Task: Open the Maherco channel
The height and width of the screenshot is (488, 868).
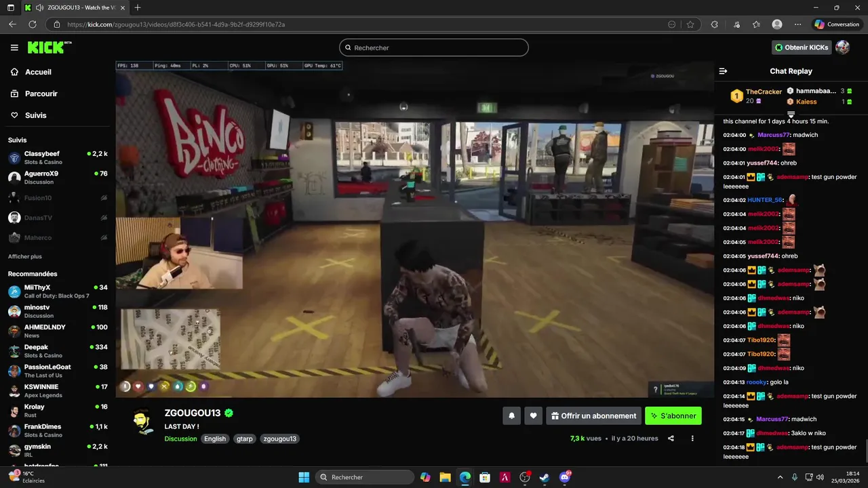Action: [58, 237]
